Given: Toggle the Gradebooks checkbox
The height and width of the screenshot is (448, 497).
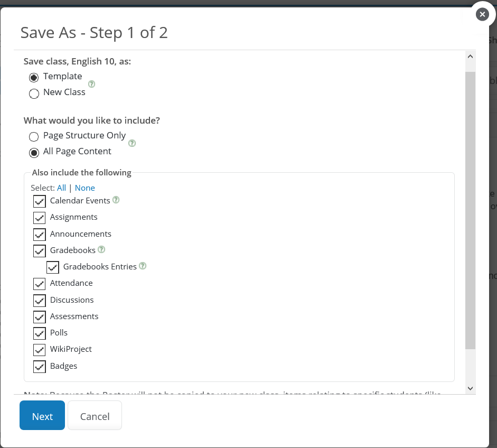Looking at the screenshot, I should click(x=39, y=251).
